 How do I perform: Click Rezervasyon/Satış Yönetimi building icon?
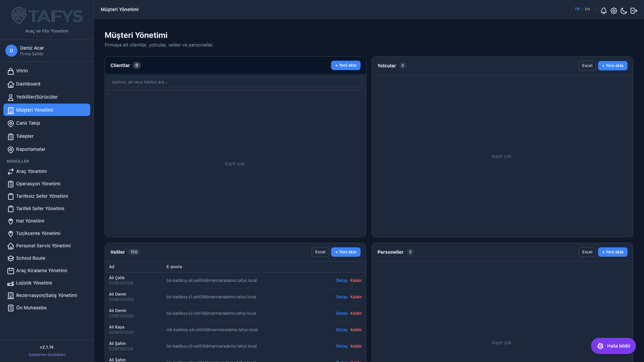(11, 296)
